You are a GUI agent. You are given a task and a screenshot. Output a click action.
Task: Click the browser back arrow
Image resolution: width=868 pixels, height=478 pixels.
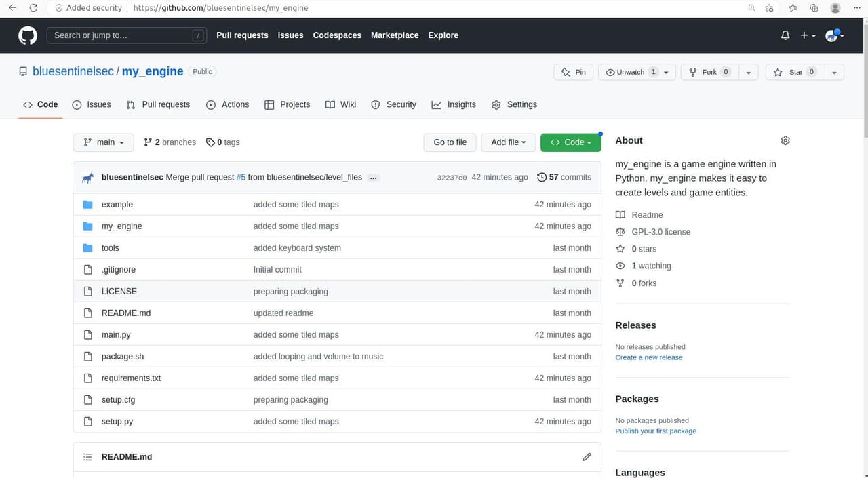tap(13, 8)
